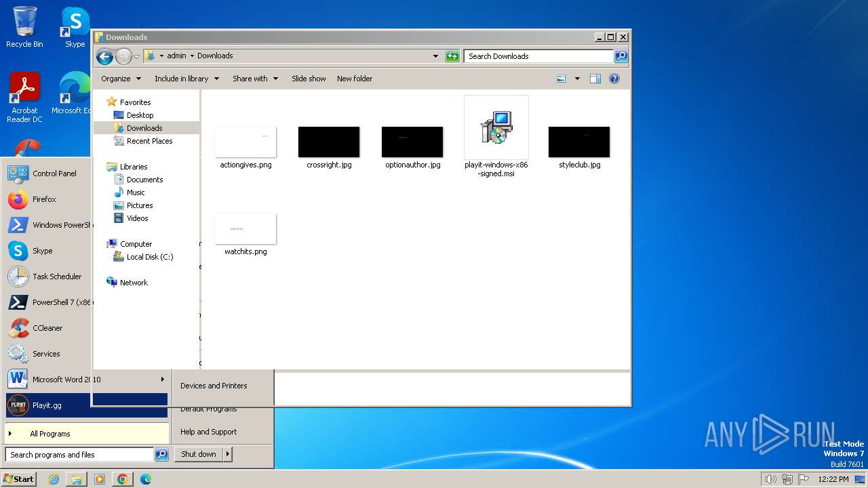Image resolution: width=868 pixels, height=488 pixels.
Task: Select Downloads in the navigation pane
Action: click(144, 128)
